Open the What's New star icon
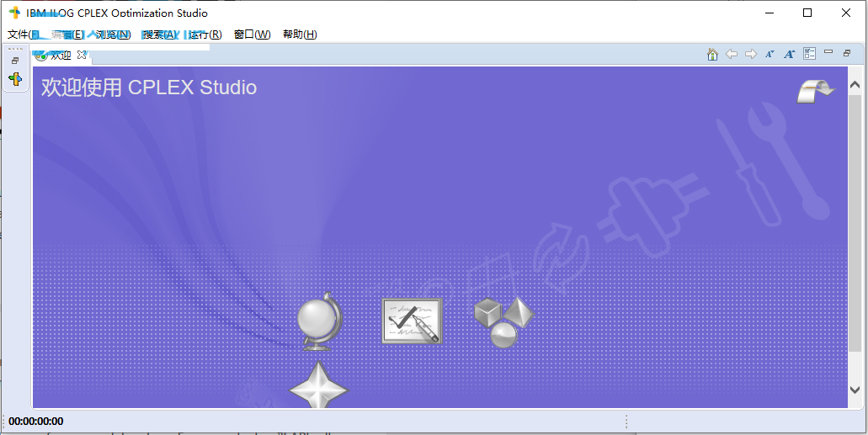Image resolution: width=868 pixels, height=435 pixels. (319, 385)
